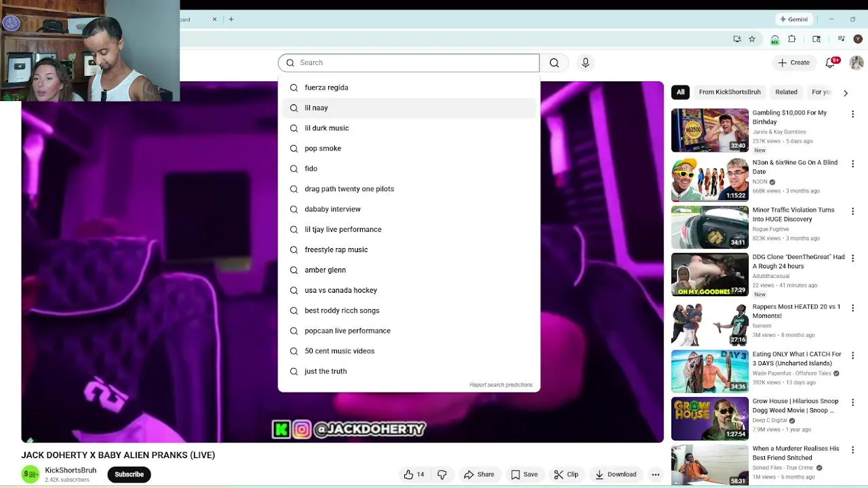The image size is (868, 488).
Task: Select the Related filter chip
Action: point(786,92)
